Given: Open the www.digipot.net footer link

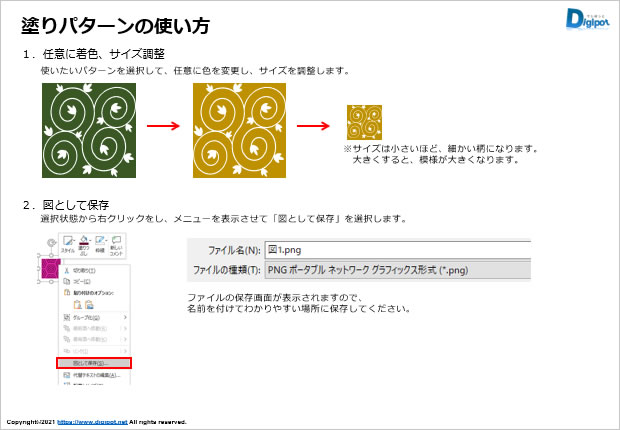Looking at the screenshot, I should [x=92, y=422].
